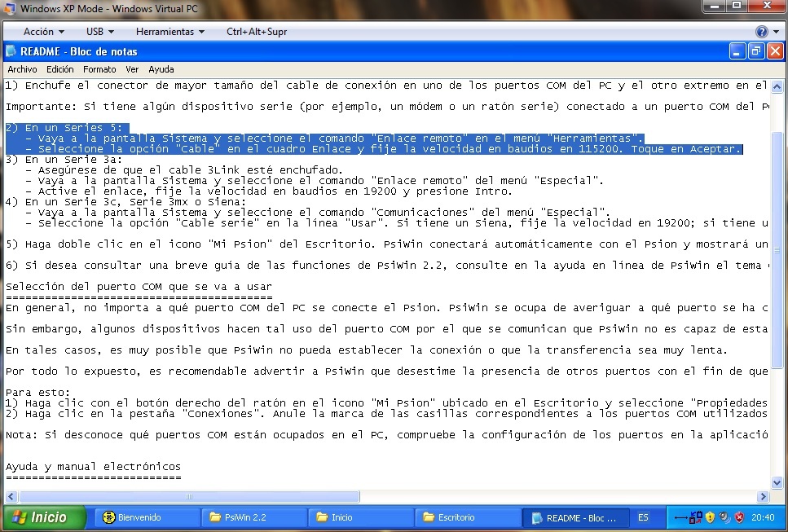Click the yellow security shield tray icon
The width and height of the screenshot is (788, 532).
[x=710, y=517]
